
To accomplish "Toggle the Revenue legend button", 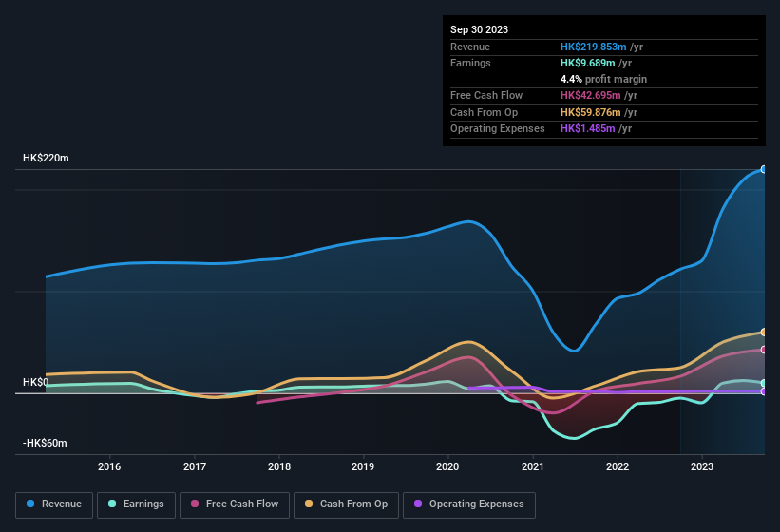I will click(x=54, y=504).
